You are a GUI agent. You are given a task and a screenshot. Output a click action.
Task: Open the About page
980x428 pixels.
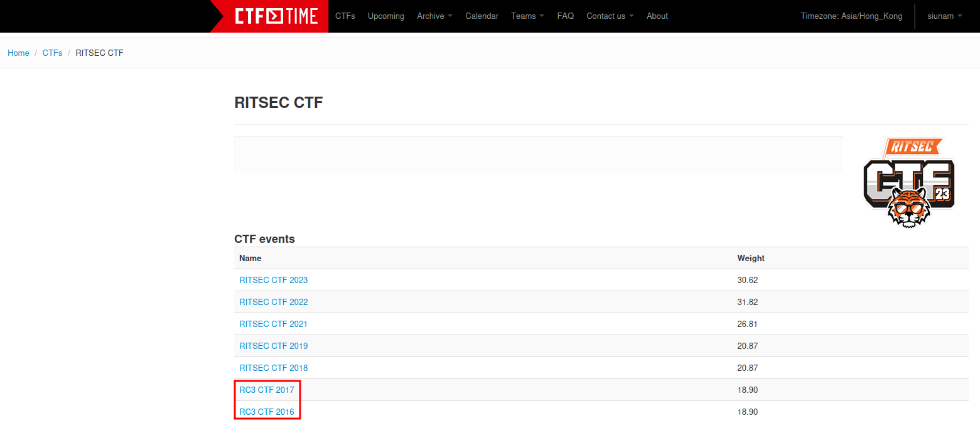point(657,16)
